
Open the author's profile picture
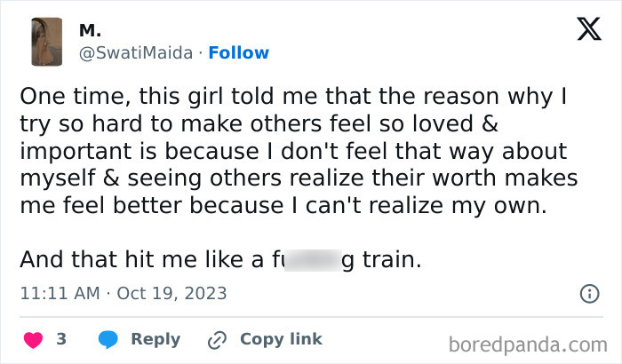(x=46, y=42)
